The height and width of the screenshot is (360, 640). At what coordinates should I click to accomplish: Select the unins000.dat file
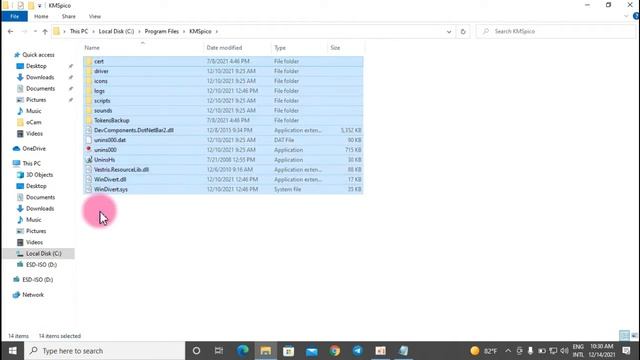(223, 140)
